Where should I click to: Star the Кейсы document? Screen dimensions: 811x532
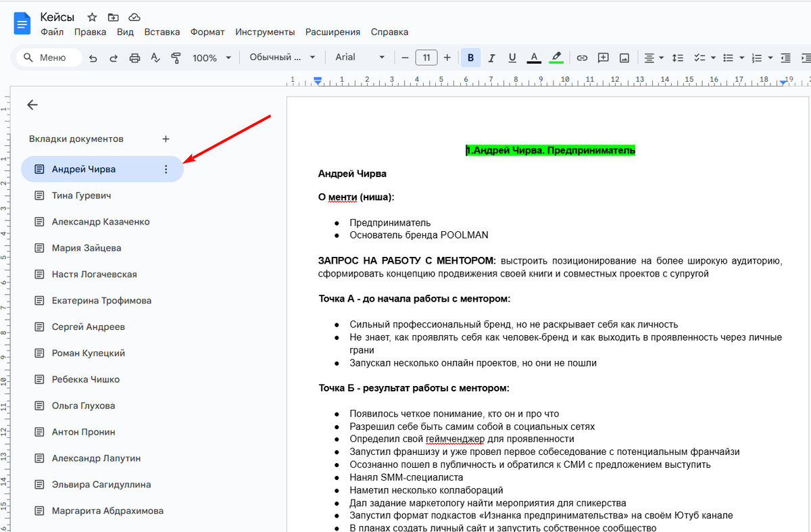(92, 17)
